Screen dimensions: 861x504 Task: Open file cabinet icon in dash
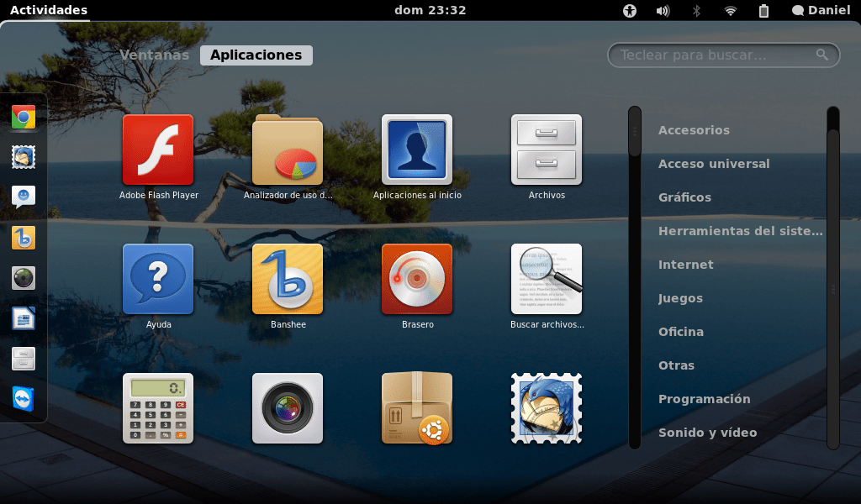24,359
